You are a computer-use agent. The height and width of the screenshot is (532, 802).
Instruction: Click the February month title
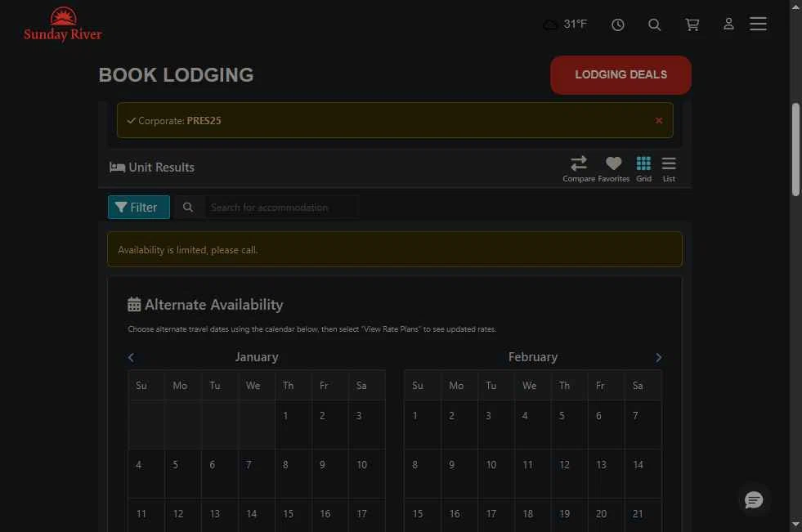point(533,357)
